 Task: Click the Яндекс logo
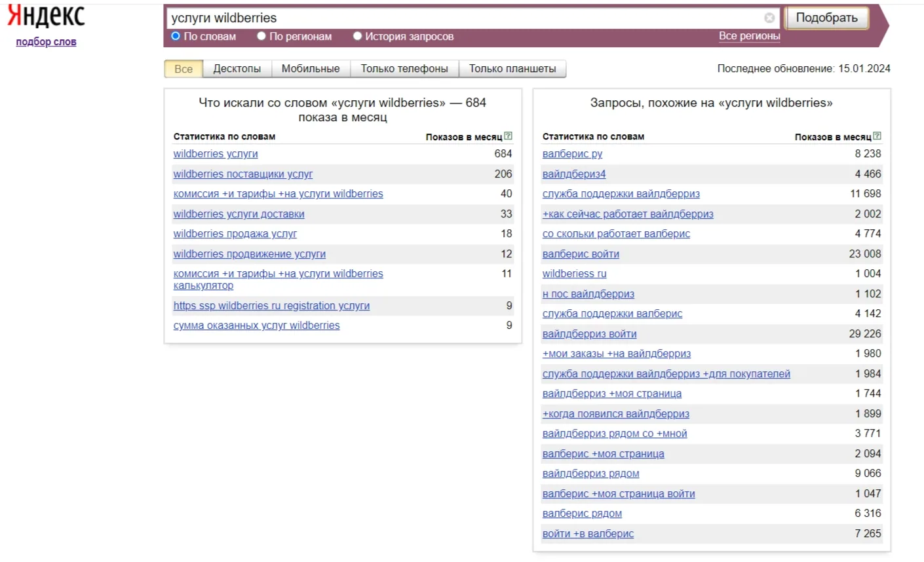[x=46, y=16]
